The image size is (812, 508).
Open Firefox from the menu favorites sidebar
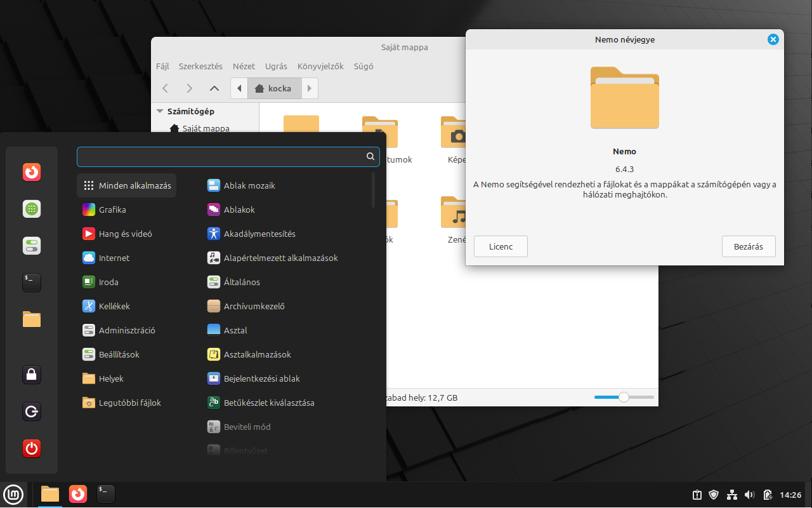pos(32,172)
